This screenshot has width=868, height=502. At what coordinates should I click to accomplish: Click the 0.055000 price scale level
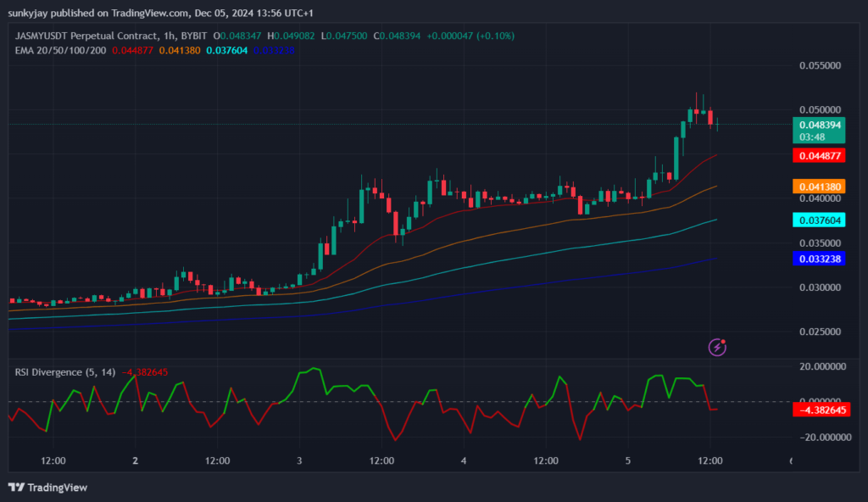tap(820, 65)
